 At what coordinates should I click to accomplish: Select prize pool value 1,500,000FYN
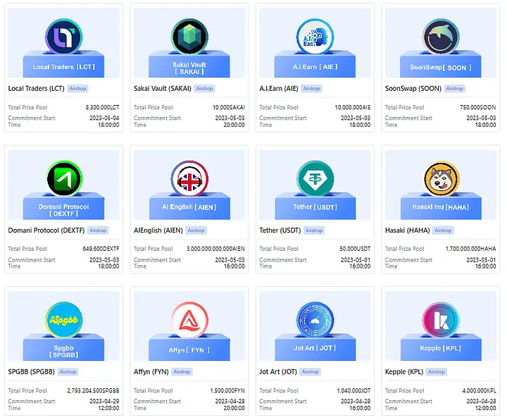click(x=227, y=390)
